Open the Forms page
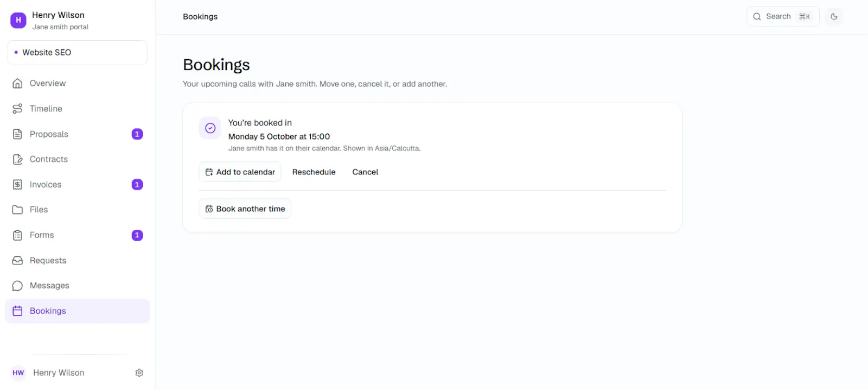 77,235
